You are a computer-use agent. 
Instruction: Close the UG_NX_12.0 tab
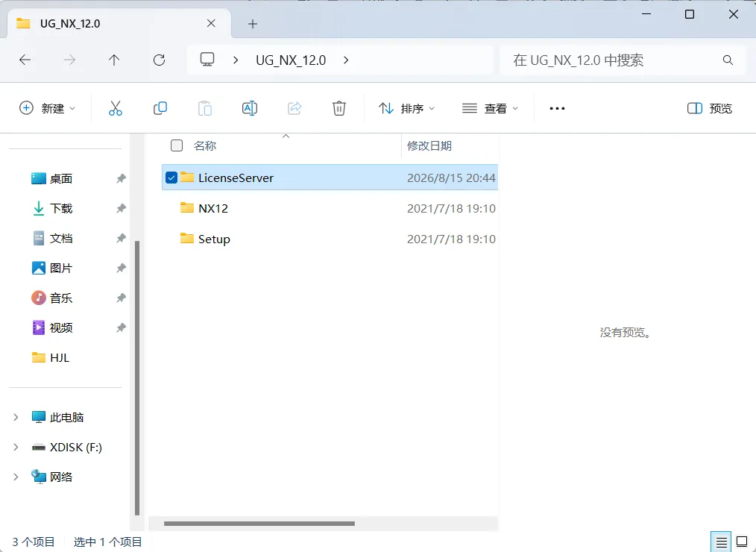[x=211, y=23]
